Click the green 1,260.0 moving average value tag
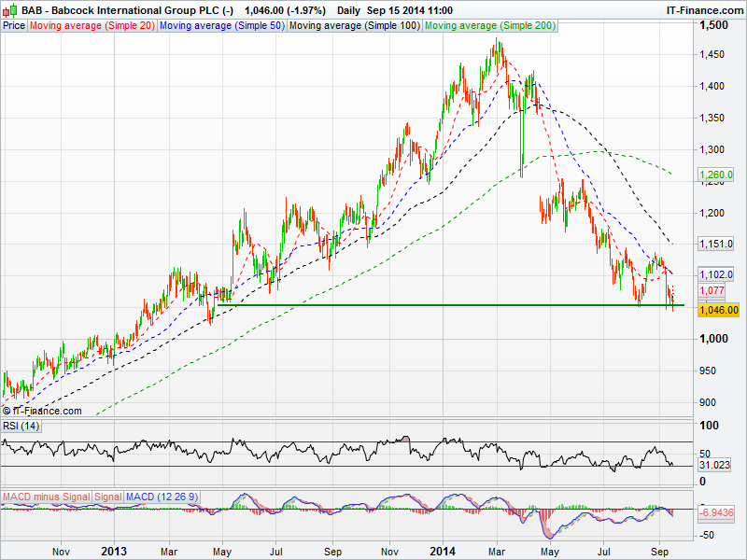747x560 pixels. 714,174
